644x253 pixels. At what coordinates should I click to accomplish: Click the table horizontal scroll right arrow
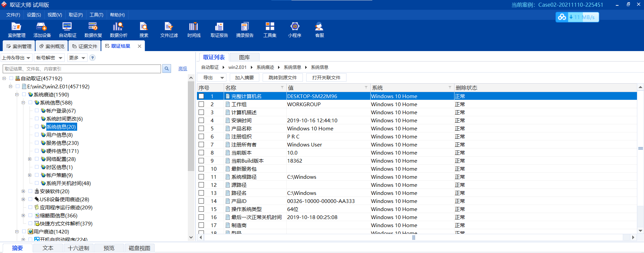[633, 237]
